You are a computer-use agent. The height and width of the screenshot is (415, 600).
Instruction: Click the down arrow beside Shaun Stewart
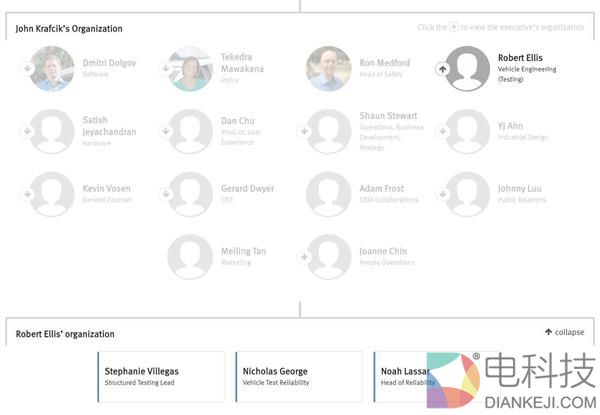[x=304, y=131]
